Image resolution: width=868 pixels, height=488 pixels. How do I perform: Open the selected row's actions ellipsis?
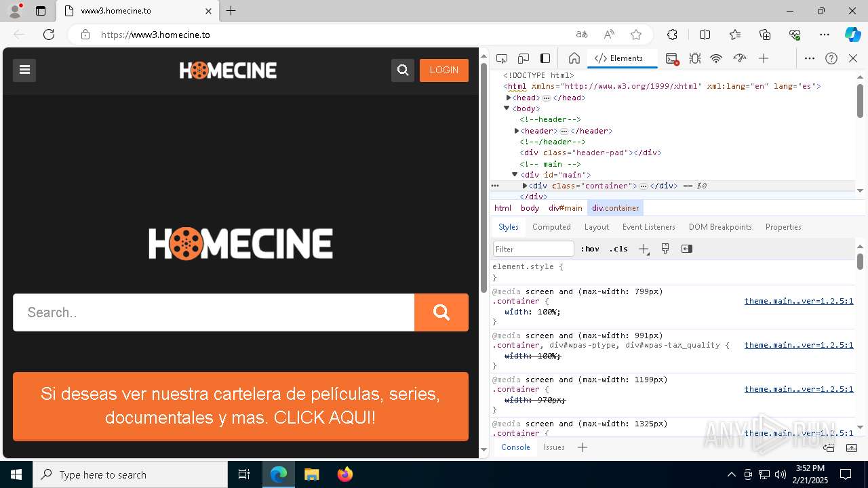[495, 186]
